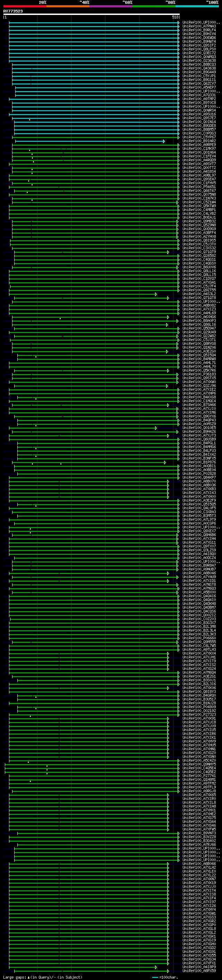Click hit label UniRef100_C1FEV4
Screen dimensions: 222x980
[199, 156]
